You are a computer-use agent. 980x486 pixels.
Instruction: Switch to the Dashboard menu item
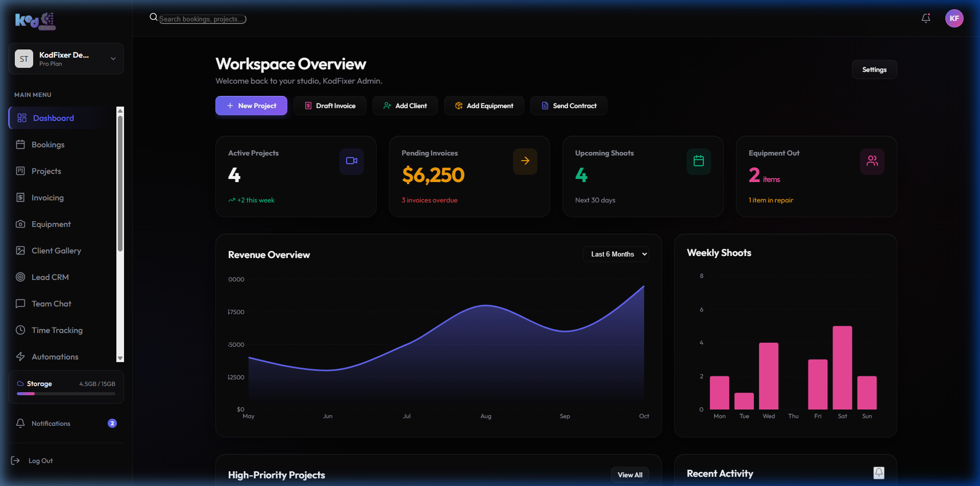[53, 118]
